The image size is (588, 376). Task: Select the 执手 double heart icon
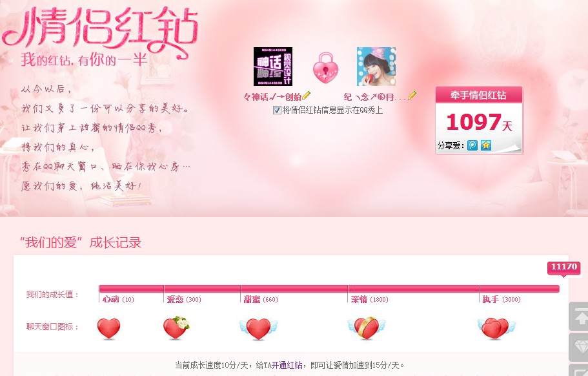click(x=496, y=328)
